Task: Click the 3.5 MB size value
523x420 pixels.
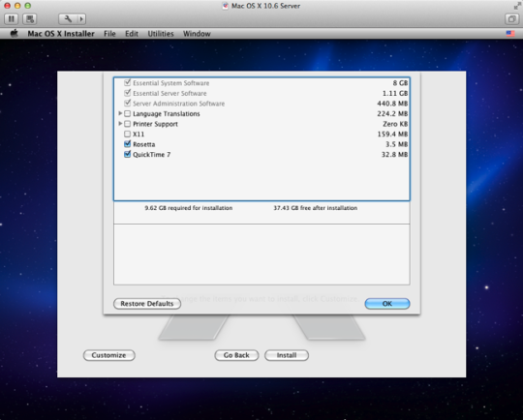Action: (396, 144)
